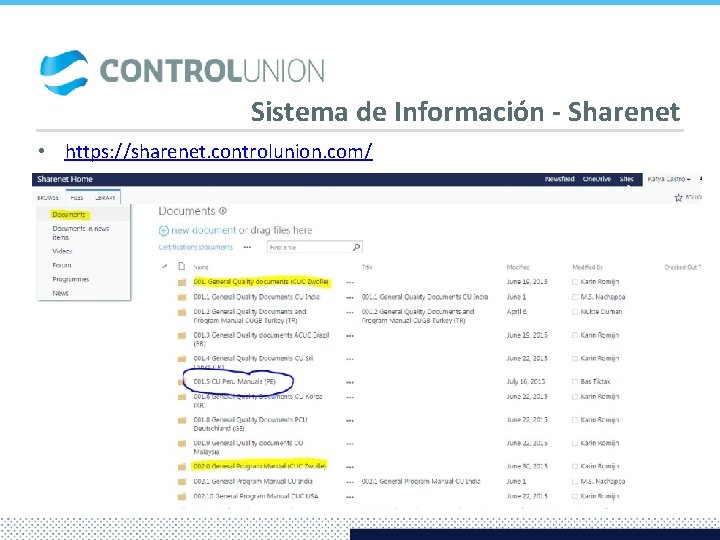The width and height of the screenshot is (720, 540).
Task: Open folder 001.6 CU Korea (KR)
Action: (x=258, y=400)
